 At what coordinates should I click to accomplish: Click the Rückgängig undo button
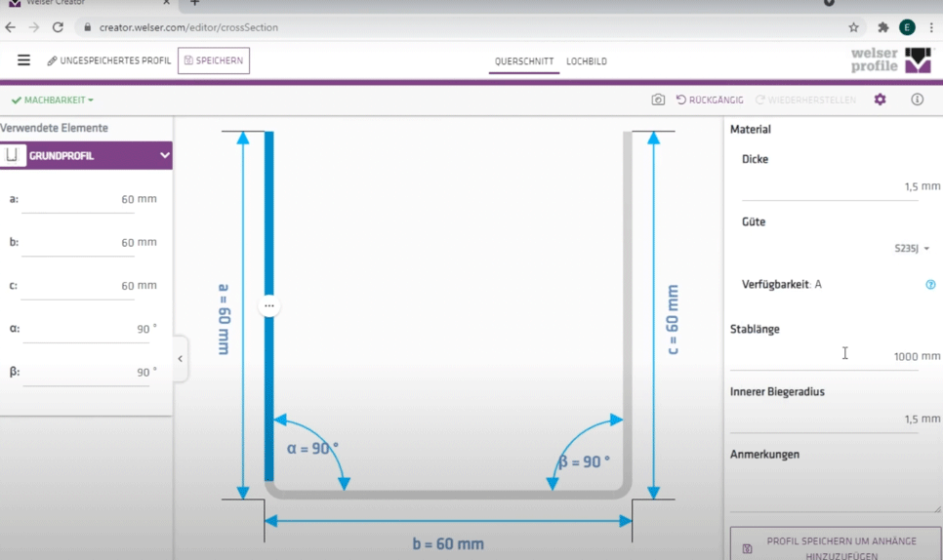click(x=710, y=100)
